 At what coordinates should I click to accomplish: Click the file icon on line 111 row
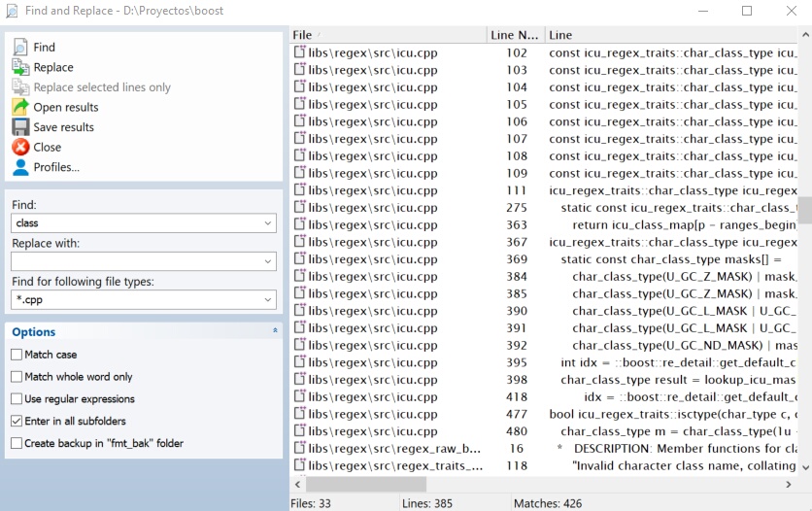click(299, 189)
